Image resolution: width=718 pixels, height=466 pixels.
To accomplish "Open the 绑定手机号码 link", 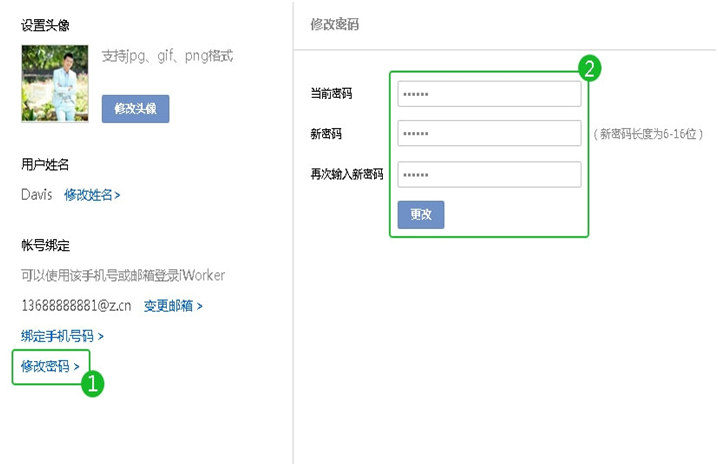I will 62,336.
